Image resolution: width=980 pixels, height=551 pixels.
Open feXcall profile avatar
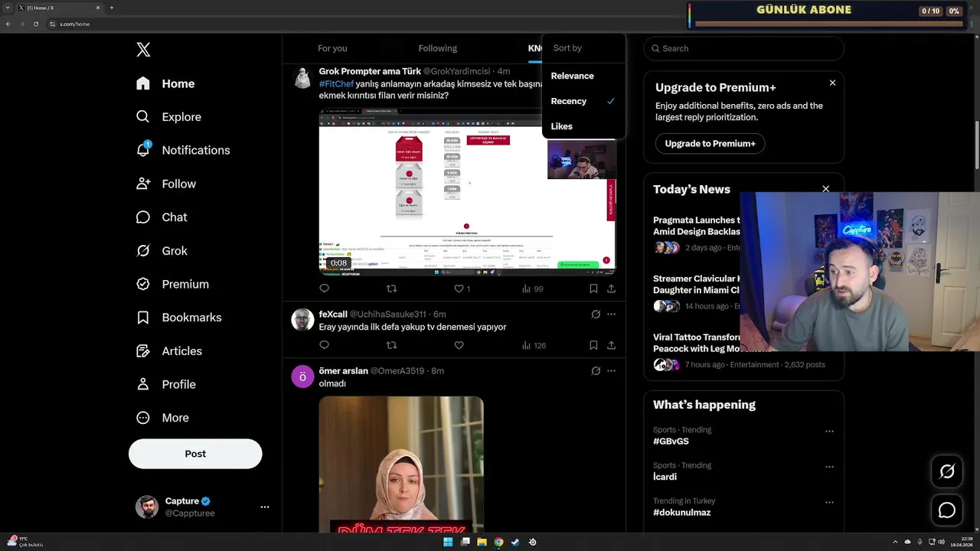302,320
